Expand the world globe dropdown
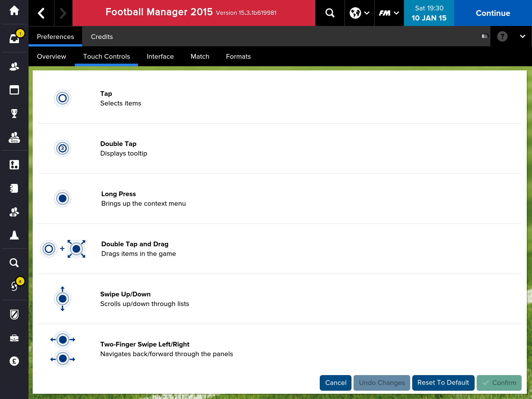This screenshot has height=399, width=532. (x=360, y=13)
